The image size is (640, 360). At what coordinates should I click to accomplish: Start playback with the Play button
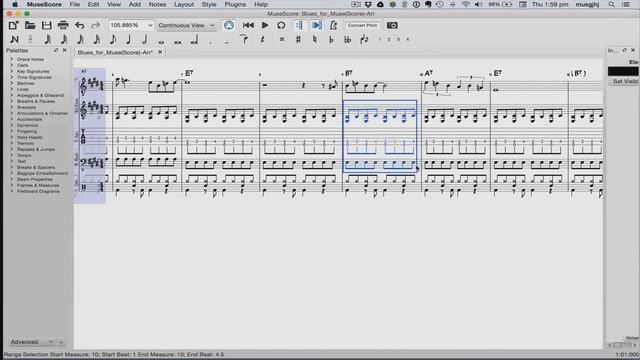point(265,25)
